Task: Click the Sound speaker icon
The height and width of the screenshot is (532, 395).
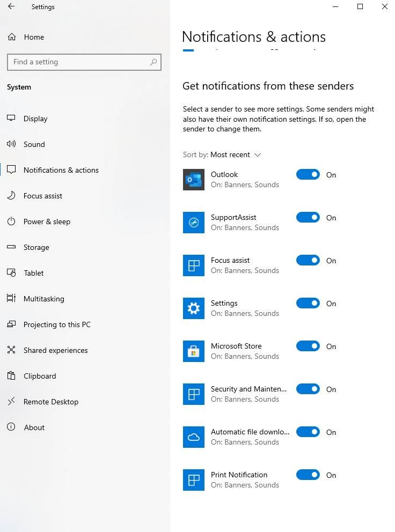Action: point(11,144)
